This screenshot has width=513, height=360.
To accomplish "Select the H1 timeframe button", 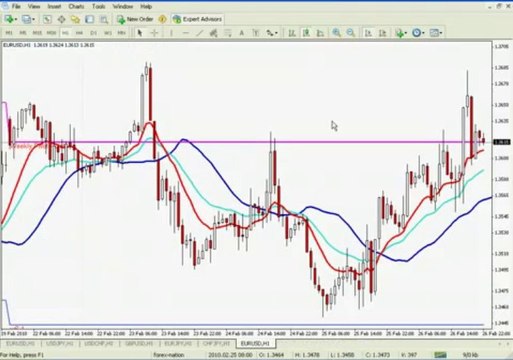I will (65, 33).
